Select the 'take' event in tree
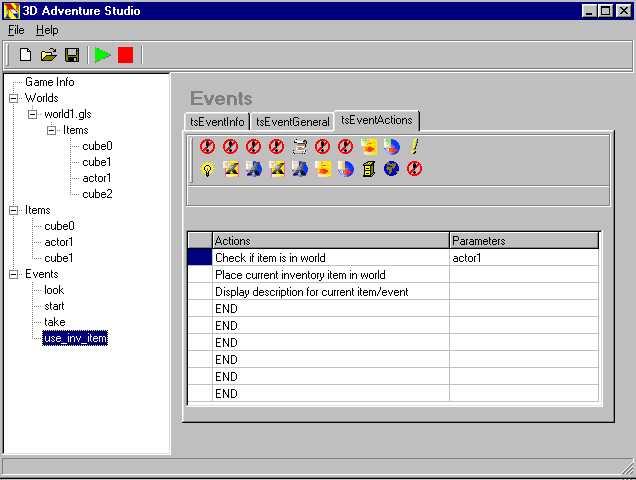Image resolution: width=636 pixels, height=480 pixels. [x=54, y=322]
